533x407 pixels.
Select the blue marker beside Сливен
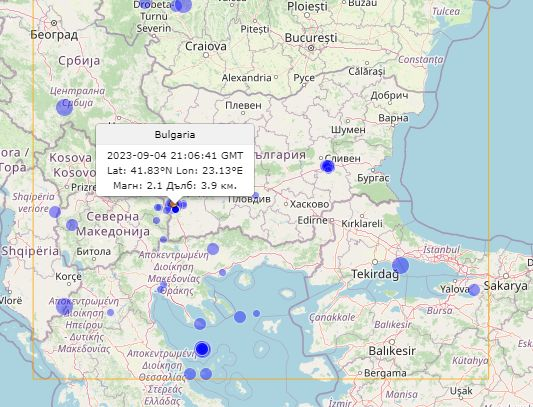[x=328, y=167]
